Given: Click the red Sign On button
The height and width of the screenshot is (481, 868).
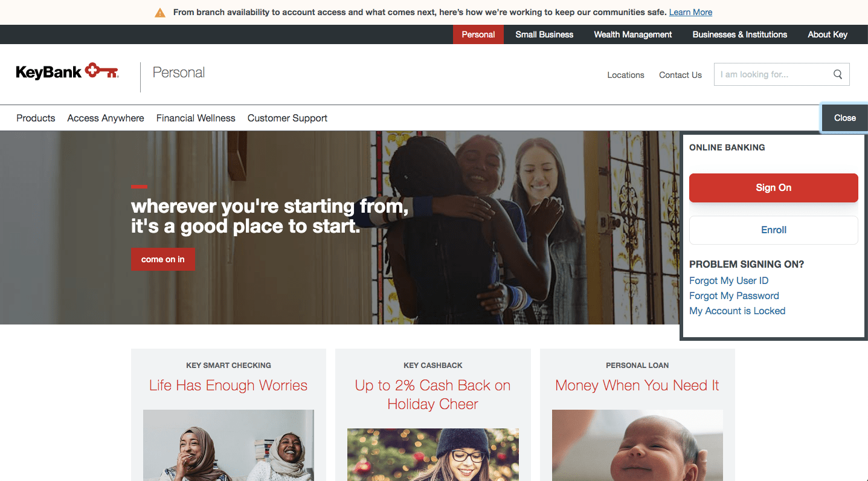Looking at the screenshot, I should [x=773, y=188].
